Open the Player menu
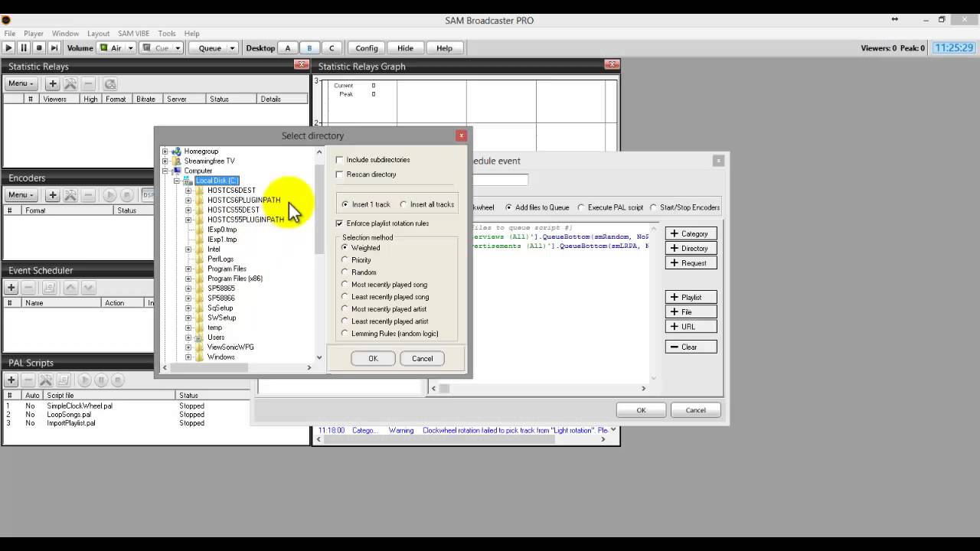 pyautogui.click(x=34, y=34)
